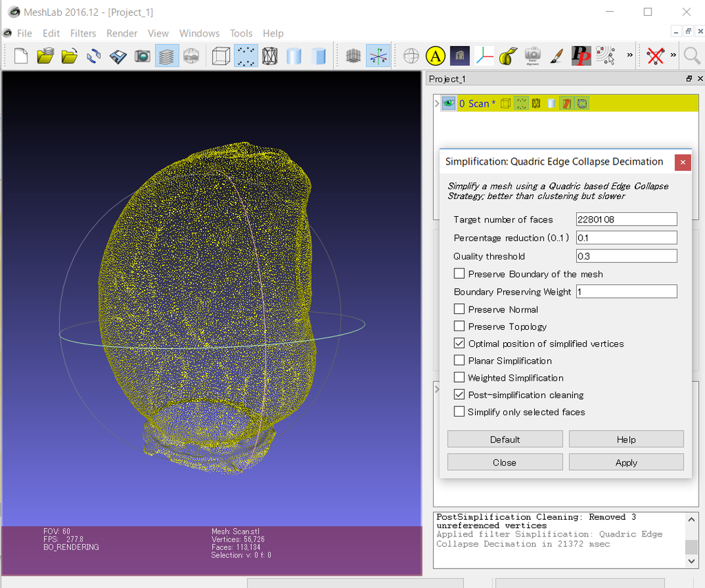Select the Z-painting brush tool
The width and height of the screenshot is (705, 588).
(556, 56)
